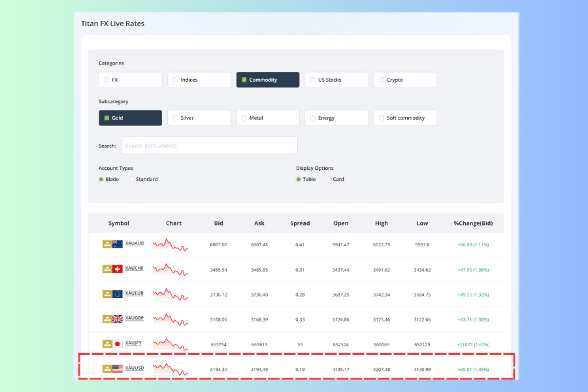Open the XAUGBP symbol link
588x392 pixels.
point(134,318)
